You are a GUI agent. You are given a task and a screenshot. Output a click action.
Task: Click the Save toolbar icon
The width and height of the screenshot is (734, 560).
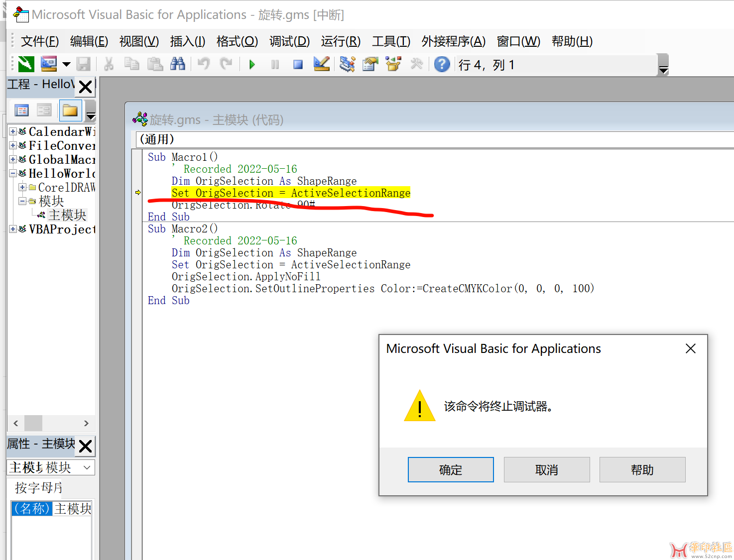point(83,64)
